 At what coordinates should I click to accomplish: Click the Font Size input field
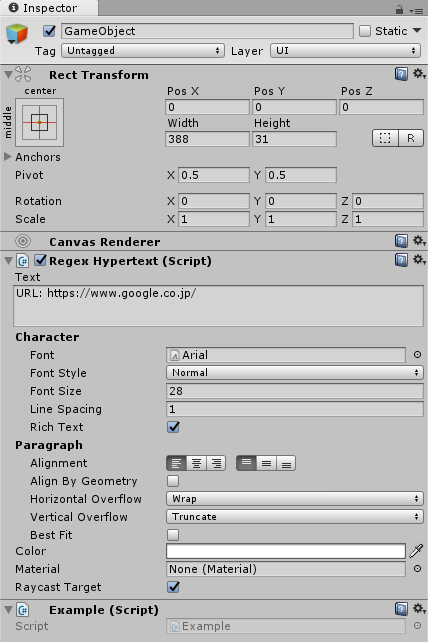295,391
